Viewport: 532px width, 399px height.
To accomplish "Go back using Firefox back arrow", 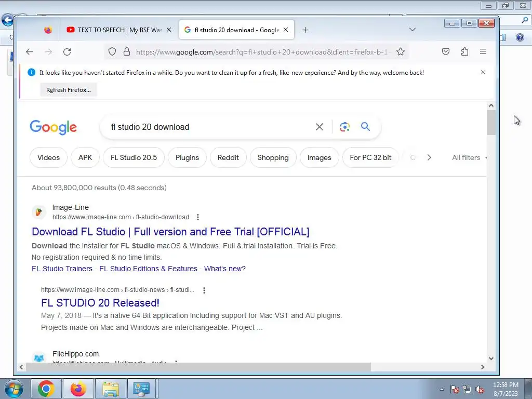I will click(30, 52).
